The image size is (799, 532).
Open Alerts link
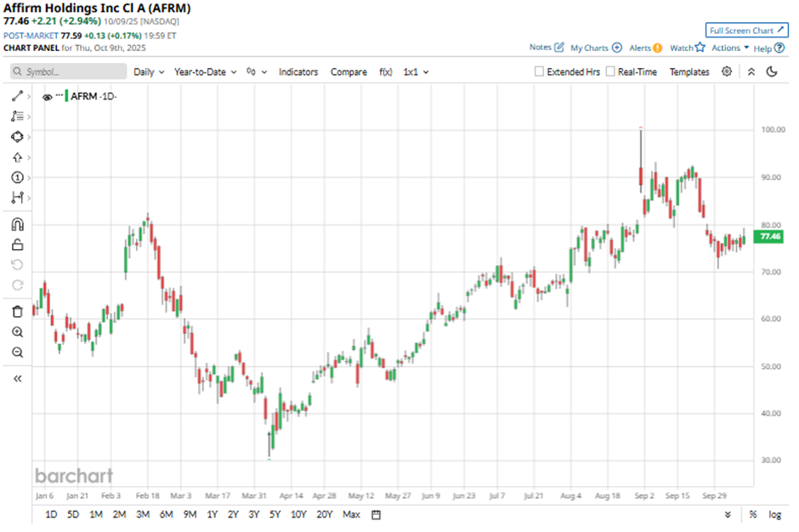click(645, 48)
